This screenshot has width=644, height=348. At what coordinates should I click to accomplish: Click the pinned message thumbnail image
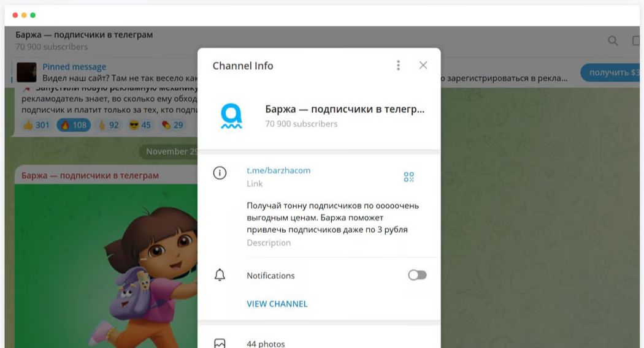point(26,72)
